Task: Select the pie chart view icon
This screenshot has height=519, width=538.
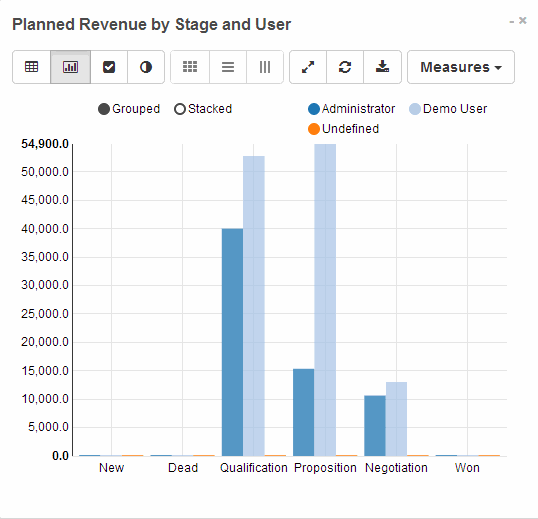Action: click(x=146, y=67)
